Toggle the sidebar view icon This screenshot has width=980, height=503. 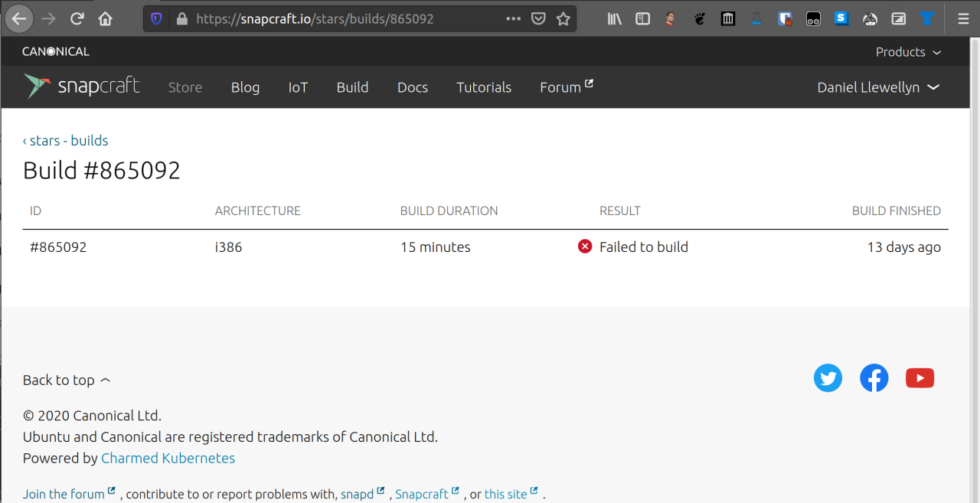(643, 18)
